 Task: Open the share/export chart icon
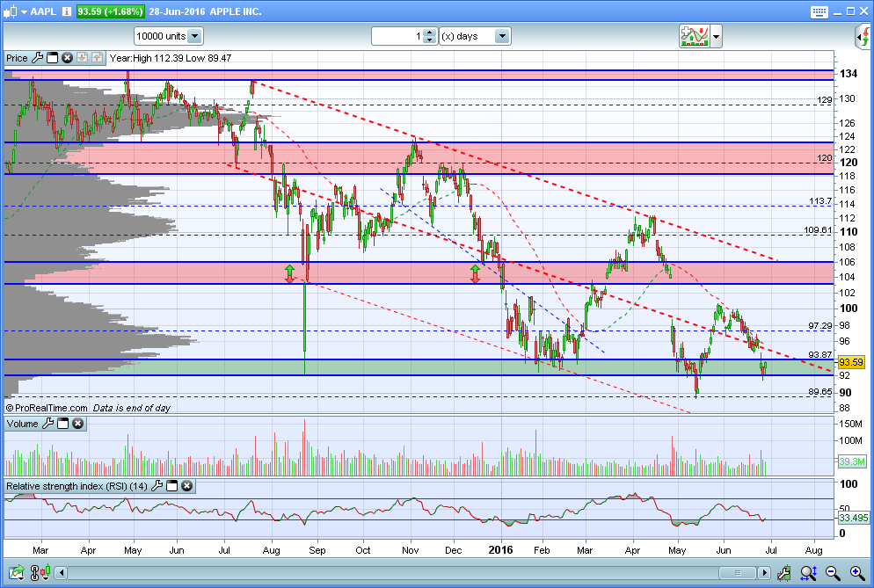(x=16, y=572)
